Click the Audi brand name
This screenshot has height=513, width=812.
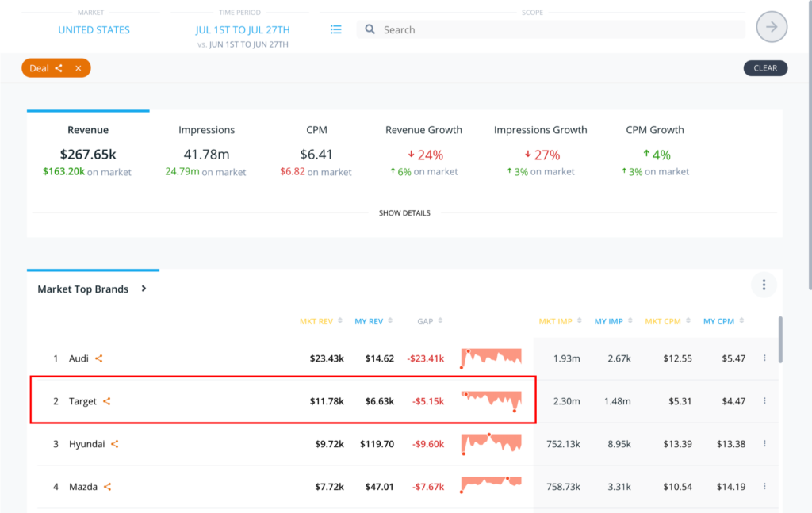(x=79, y=358)
